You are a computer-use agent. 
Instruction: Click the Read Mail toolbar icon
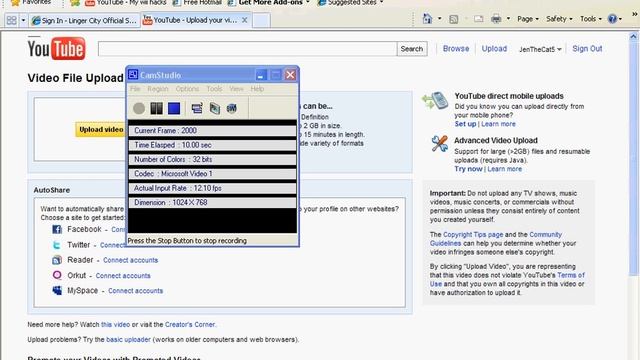479,19
